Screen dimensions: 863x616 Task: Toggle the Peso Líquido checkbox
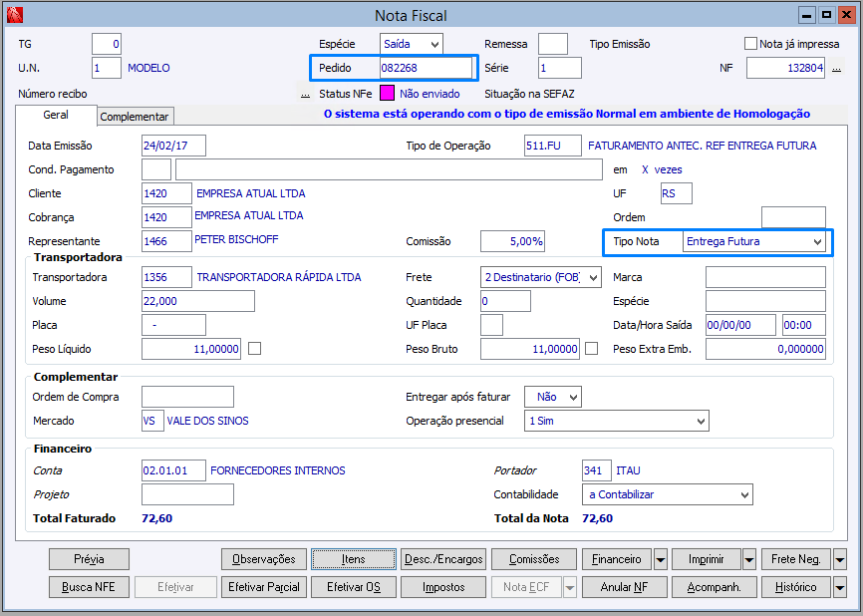point(254,349)
